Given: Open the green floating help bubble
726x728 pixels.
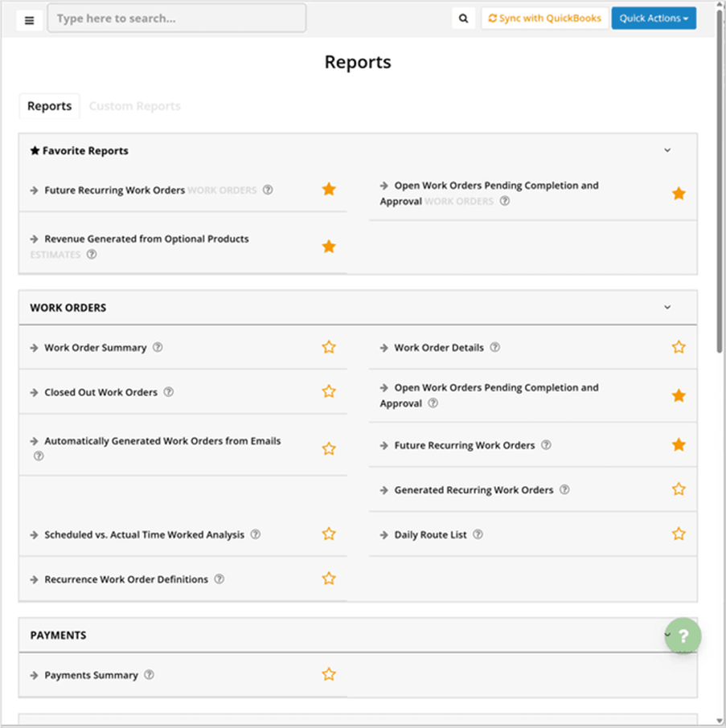Looking at the screenshot, I should coord(683,636).
